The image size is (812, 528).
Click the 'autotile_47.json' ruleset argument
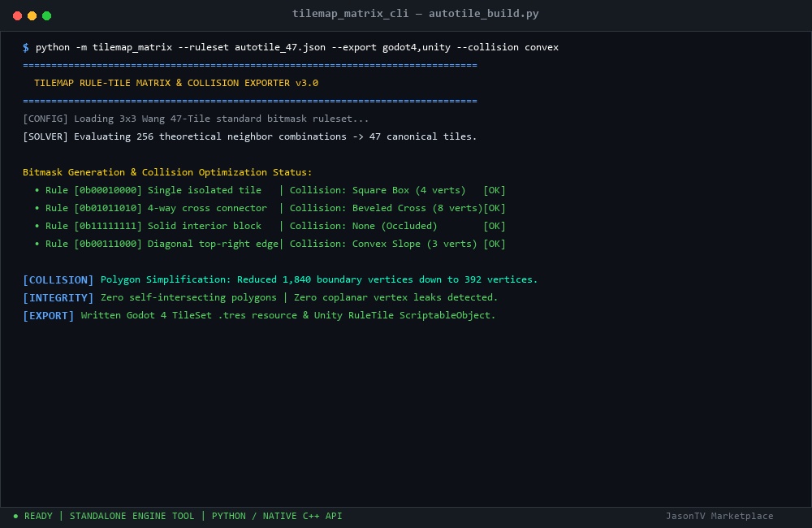(x=280, y=47)
